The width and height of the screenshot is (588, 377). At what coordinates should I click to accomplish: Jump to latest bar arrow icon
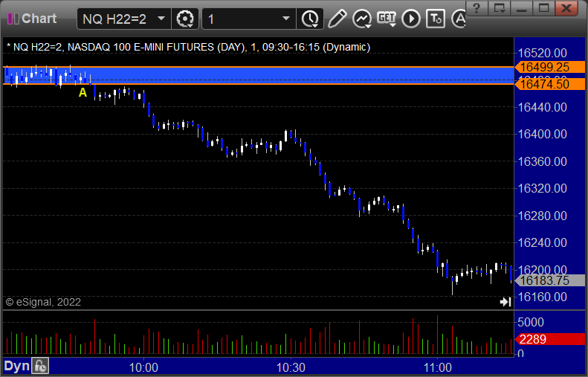(505, 302)
